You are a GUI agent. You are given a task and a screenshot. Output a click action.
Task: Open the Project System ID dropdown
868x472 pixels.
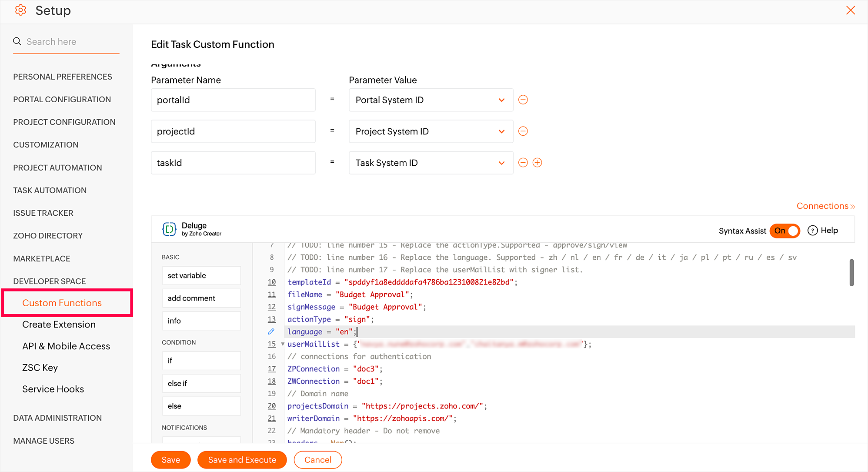(431, 131)
